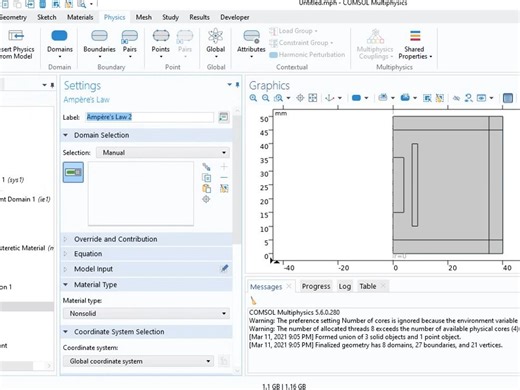Click blue Select Domains icon in Graphics toolbar
The width and height of the screenshot is (520, 390).
[x=356, y=98]
